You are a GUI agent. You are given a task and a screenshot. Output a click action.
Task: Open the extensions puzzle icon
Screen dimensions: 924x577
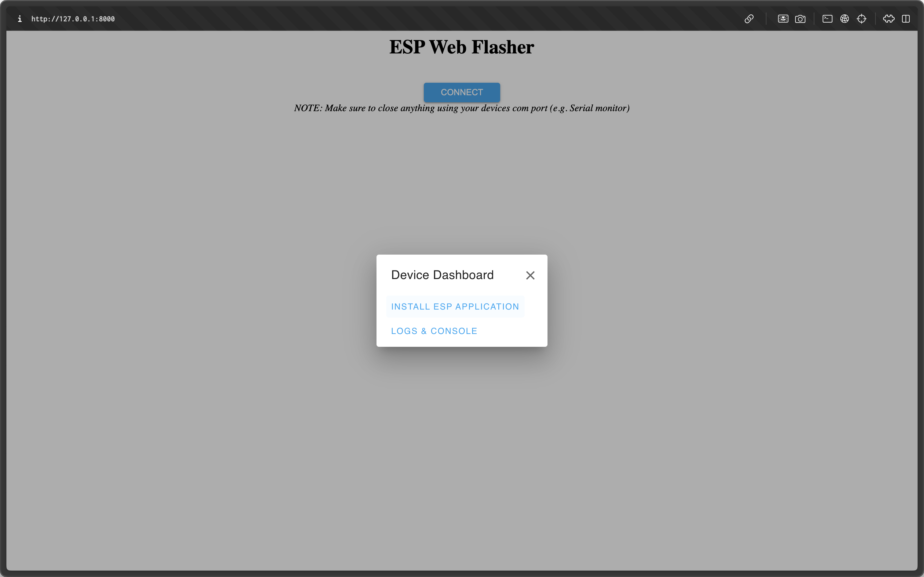(x=889, y=19)
